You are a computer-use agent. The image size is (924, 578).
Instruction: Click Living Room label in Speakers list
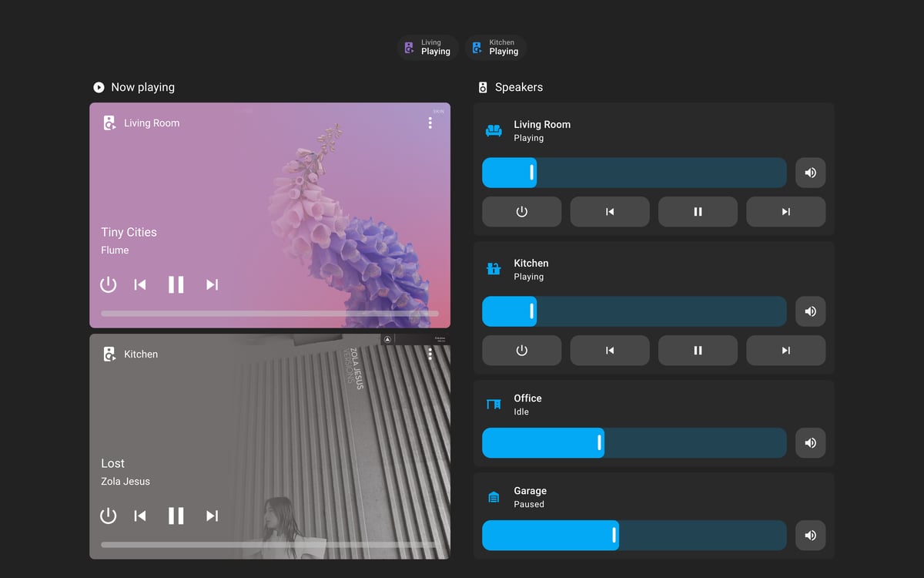(x=542, y=124)
